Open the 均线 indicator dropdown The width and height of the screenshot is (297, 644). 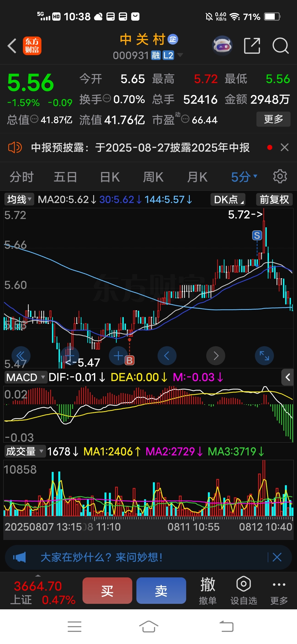pos(19,199)
